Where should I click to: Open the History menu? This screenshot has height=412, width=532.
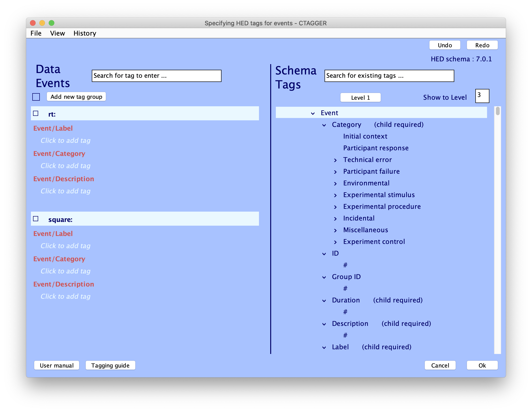pyautogui.click(x=85, y=33)
